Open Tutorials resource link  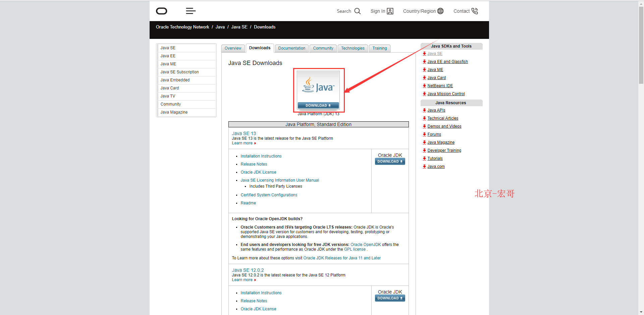point(435,159)
